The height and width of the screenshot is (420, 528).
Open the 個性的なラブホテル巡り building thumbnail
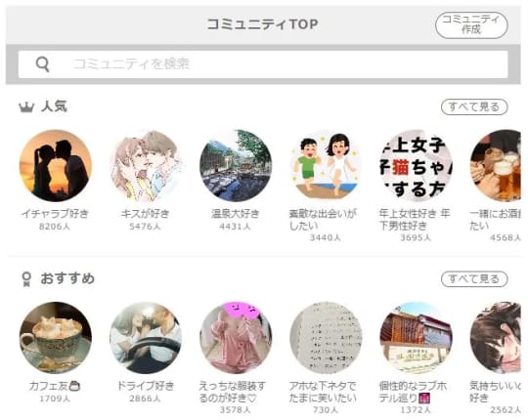417,338
